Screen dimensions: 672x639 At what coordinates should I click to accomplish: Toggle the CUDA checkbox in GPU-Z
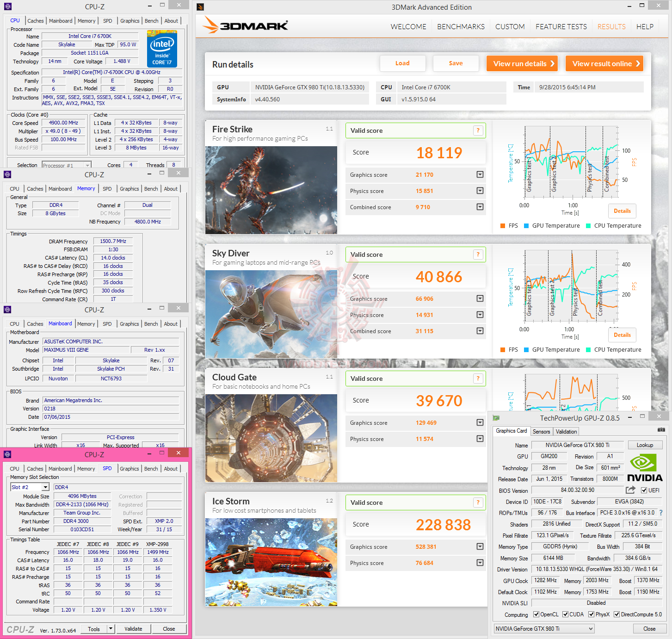click(x=565, y=614)
